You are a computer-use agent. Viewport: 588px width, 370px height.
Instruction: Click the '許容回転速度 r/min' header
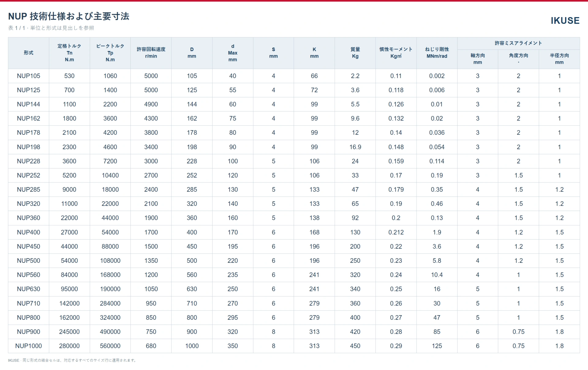[x=151, y=53]
